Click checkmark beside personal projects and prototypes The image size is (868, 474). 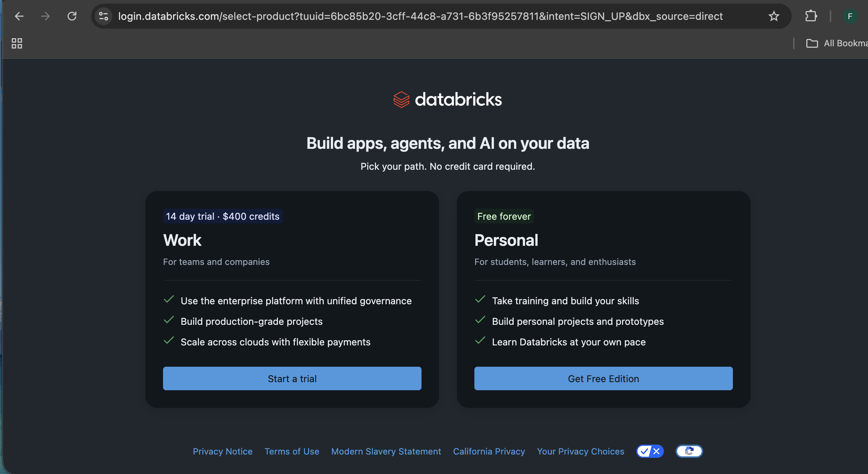coord(480,320)
